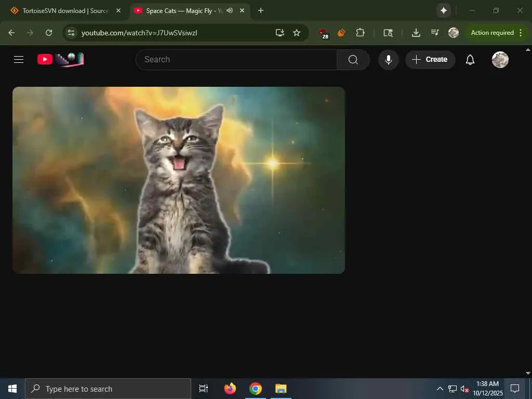Open Chrome downloads

[x=416, y=33]
